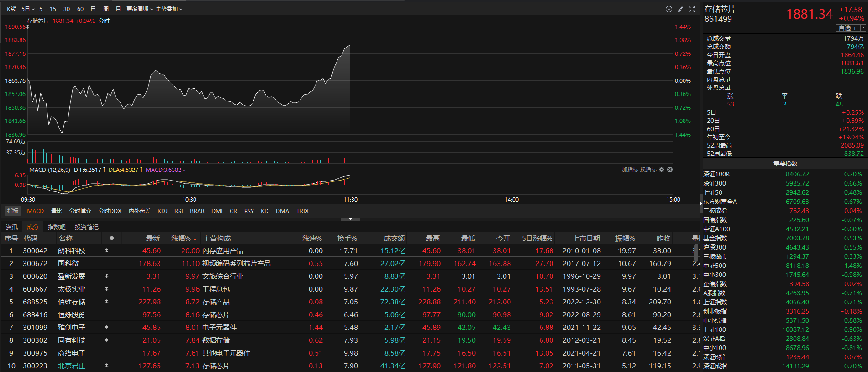868x372 pixels.
Task: Switch to the 资讯 tab
Action: (x=12, y=227)
